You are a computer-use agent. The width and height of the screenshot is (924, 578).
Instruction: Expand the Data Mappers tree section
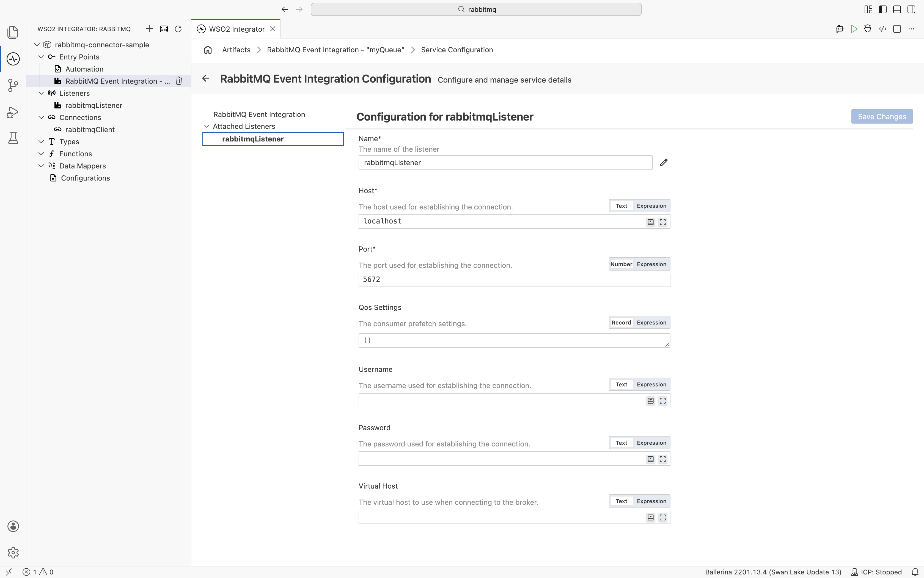click(x=41, y=166)
